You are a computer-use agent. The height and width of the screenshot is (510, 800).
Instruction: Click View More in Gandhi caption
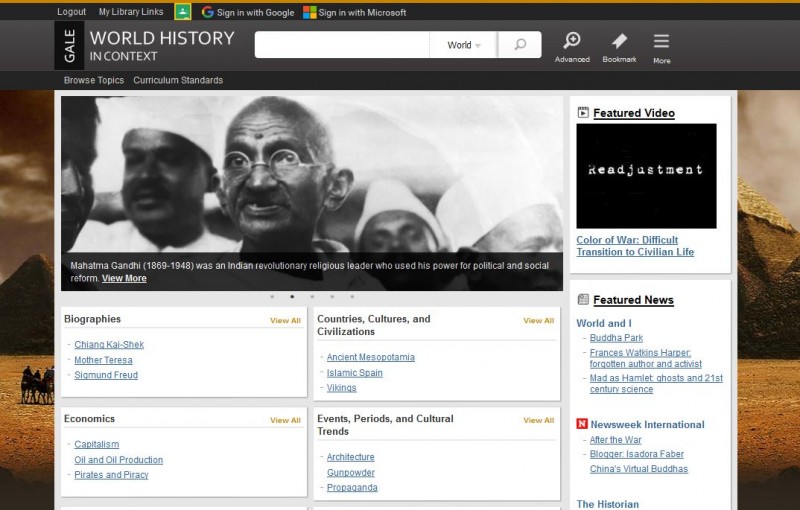point(124,278)
